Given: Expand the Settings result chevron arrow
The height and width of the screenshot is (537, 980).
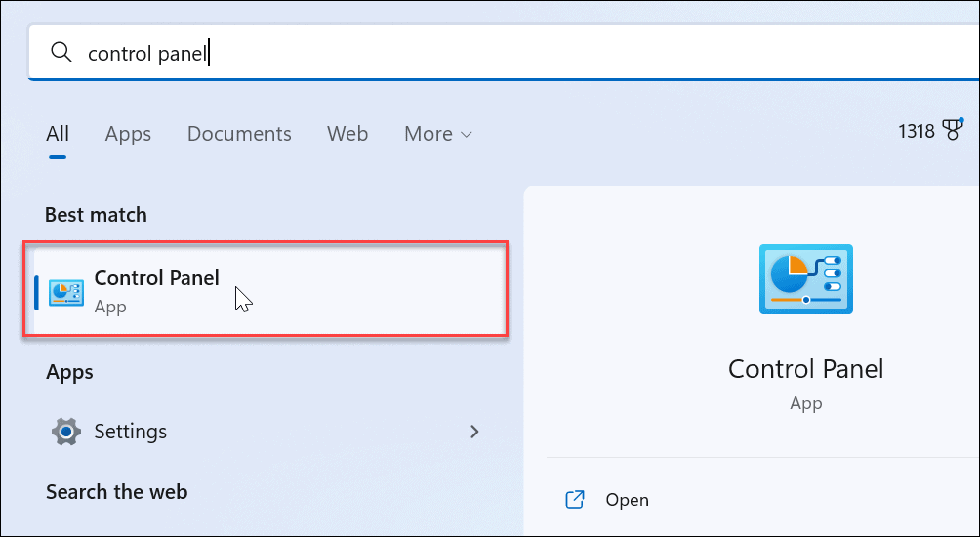Looking at the screenshot, I should (x=475, y=431).
